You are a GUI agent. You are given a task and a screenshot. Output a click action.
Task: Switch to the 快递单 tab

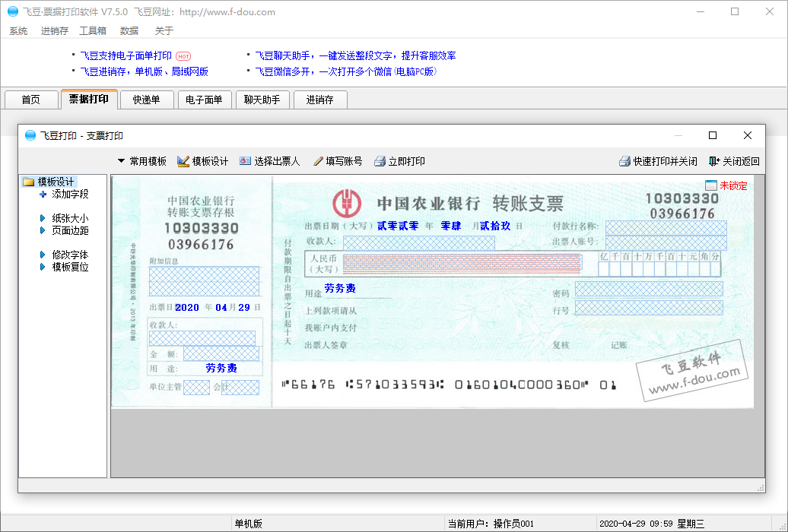point(146,100)
